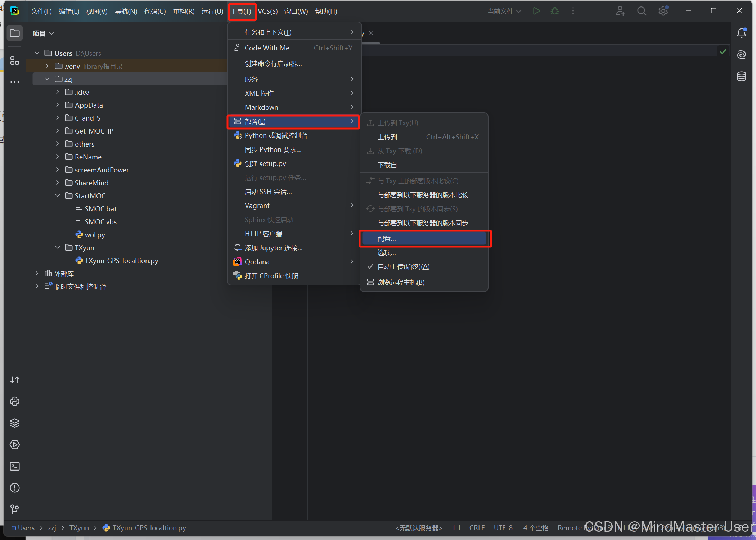Click CRLF line separator in status bar
This screenshot has width=756, height=540.
pos(477,528)
